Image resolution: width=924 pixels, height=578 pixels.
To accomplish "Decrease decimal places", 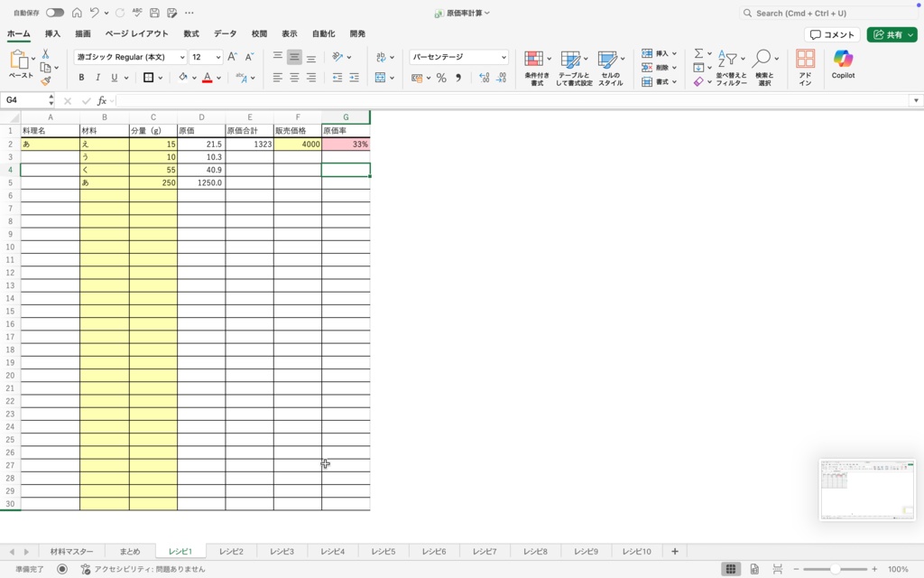I will click(501, 78).
